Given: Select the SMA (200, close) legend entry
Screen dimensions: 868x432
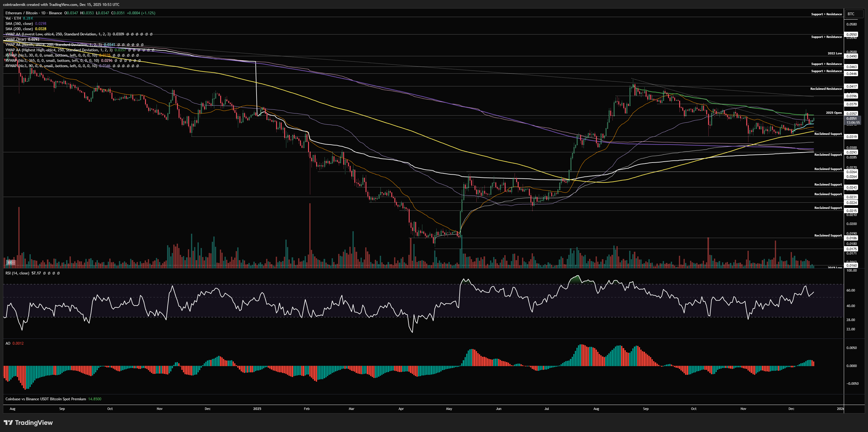Looking at the screenshot, I should coord(19,29).
